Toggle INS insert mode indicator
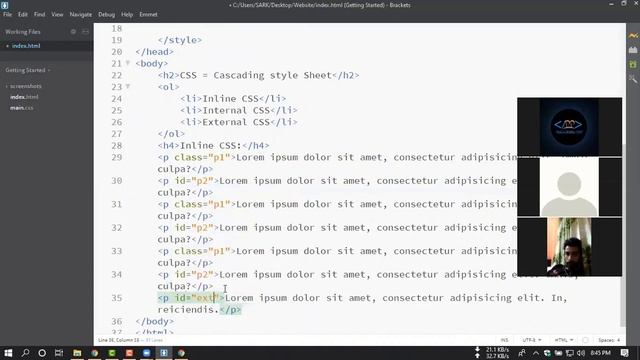This screenshot has height=360, width=640. click(x=504, y=340)
